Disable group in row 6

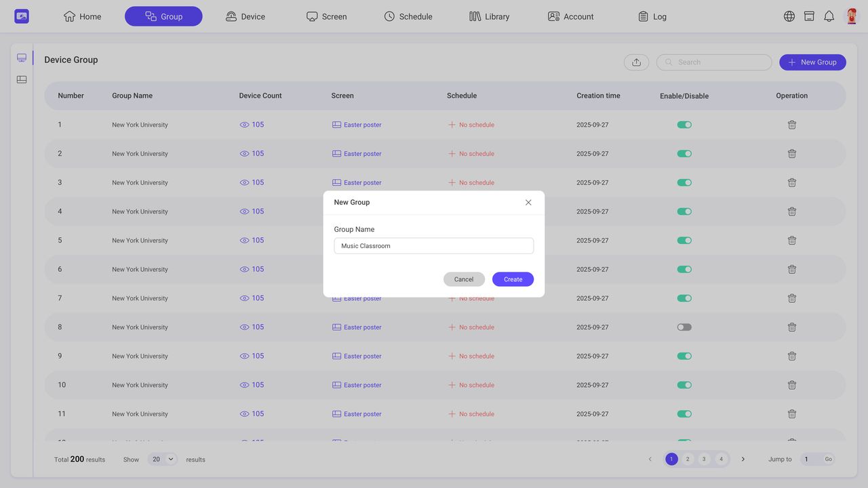[684, 269]
